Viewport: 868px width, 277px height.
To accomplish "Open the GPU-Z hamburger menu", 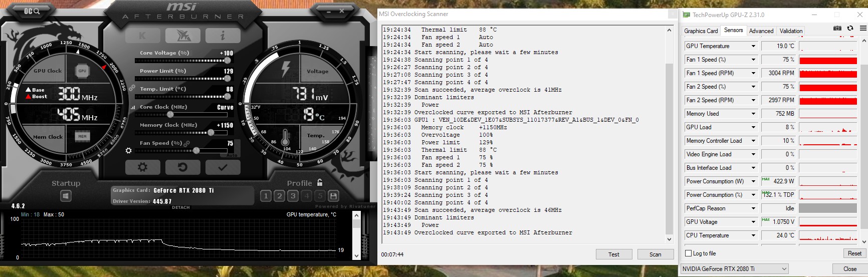I will point(863,29).
